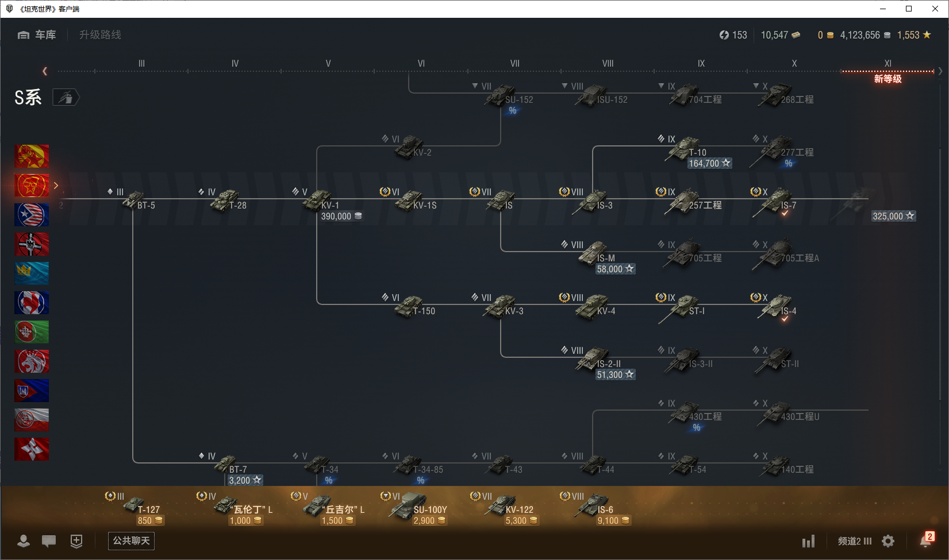The width and height of the screenshot is (949, 560).
Task: Open the 公共聊天 public chat button
Action: [131, 541]
